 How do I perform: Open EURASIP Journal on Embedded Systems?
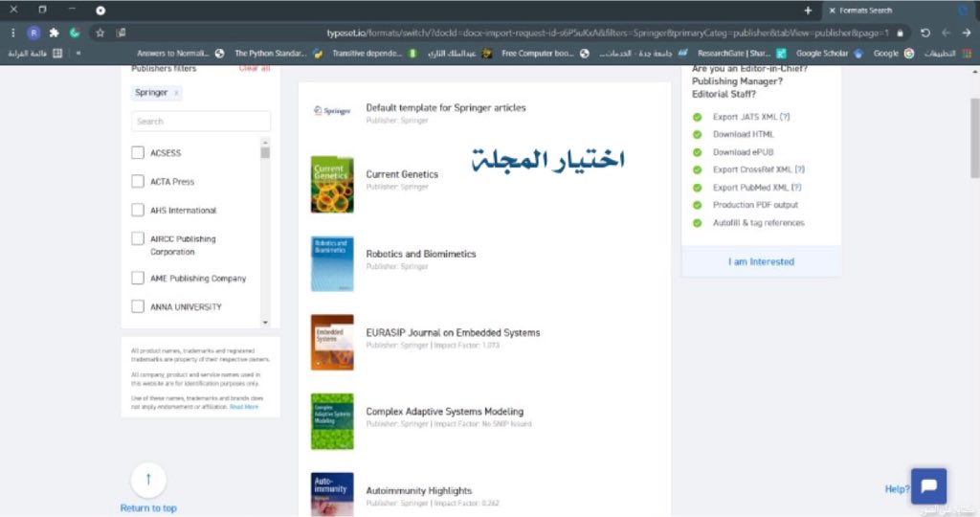pyautogui.click(x=453, y=333)
